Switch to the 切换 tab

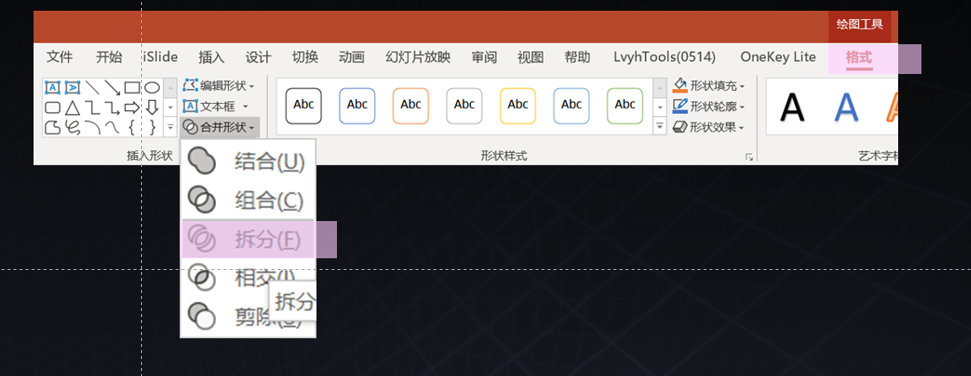pyautogui.click(x=305, y=58)
